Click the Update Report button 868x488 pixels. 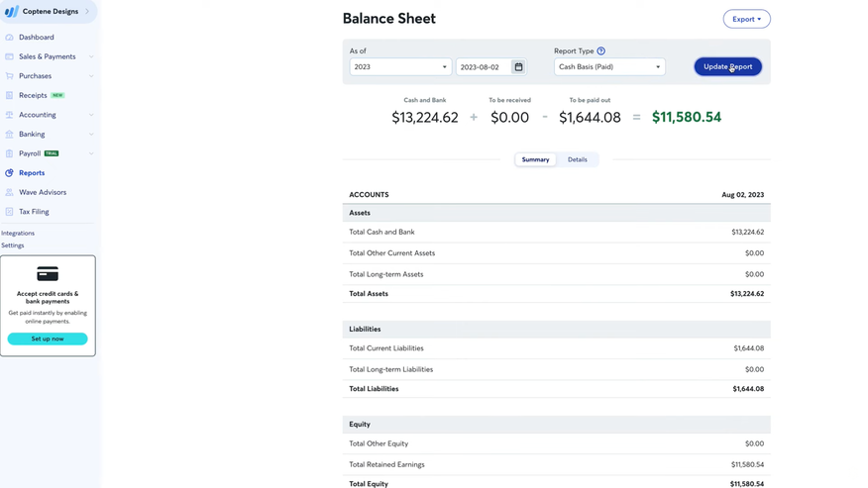pyautogui.click(x=727, y=67)
